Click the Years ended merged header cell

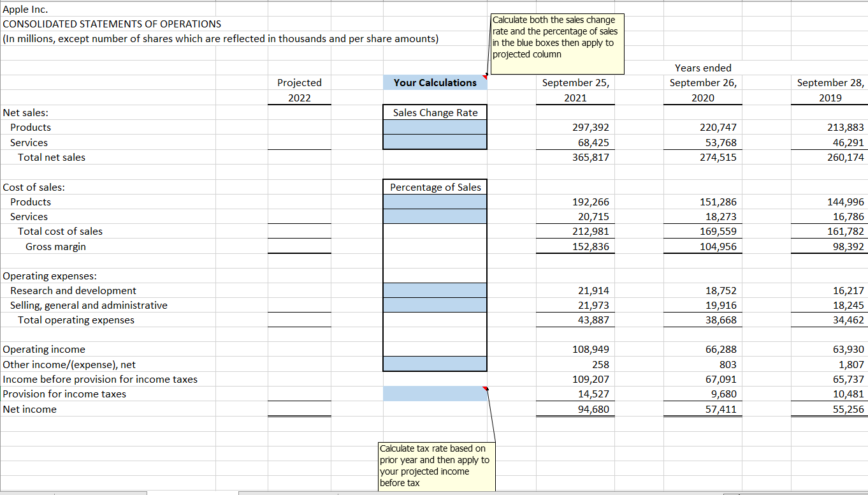coord(704,68)
